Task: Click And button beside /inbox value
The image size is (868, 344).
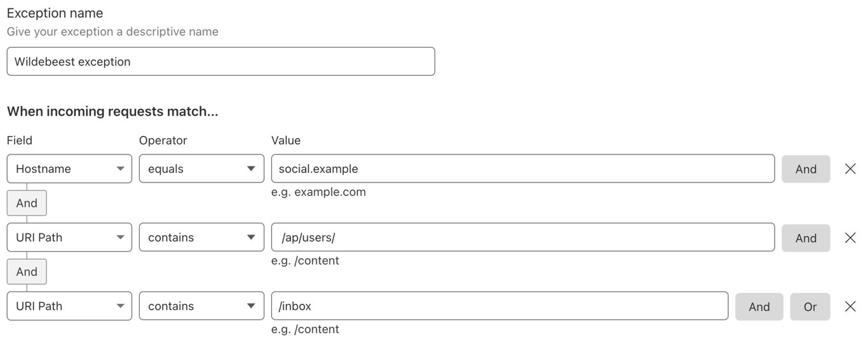Action: (759, 306)
